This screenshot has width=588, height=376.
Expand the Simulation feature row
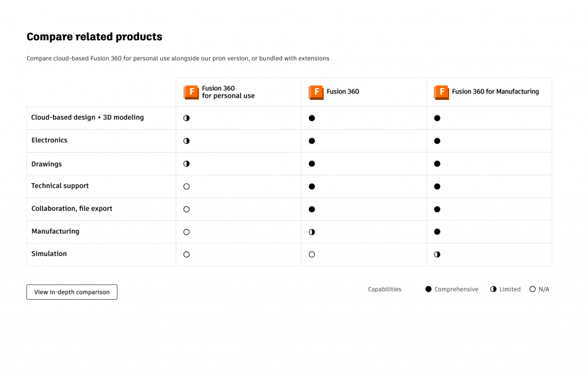pos(49,254)
